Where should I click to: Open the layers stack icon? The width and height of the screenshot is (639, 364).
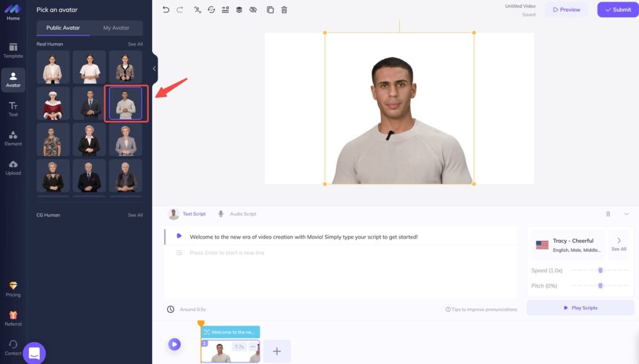[239, 10]
